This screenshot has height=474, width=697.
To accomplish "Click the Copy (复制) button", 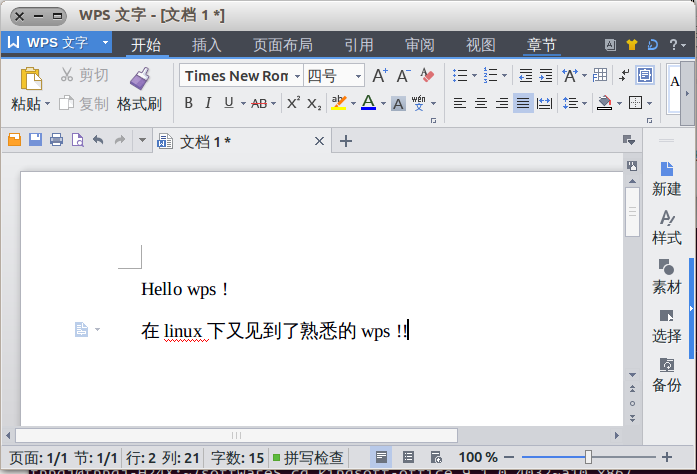I will pos(84,104).
